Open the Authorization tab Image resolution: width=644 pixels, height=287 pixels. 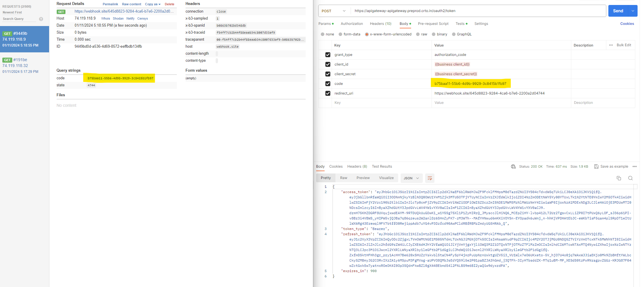pyautogui.click(x=352, y=24)
